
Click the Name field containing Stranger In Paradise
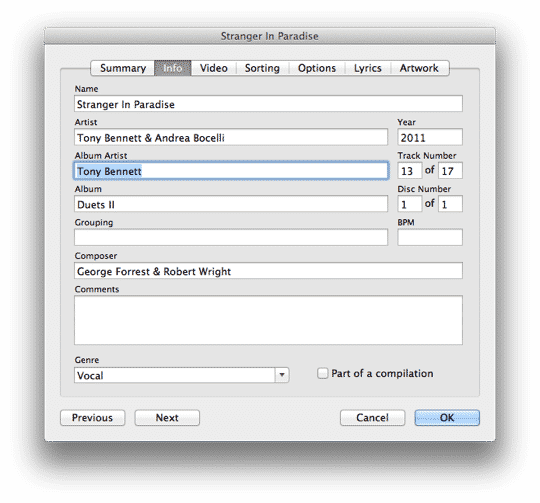268,104
